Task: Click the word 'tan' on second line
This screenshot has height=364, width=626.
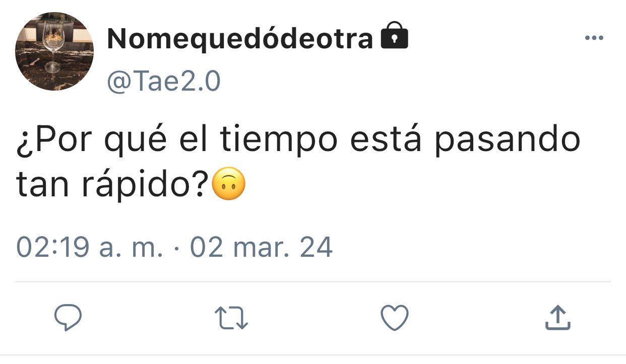Action: [42, 186]
